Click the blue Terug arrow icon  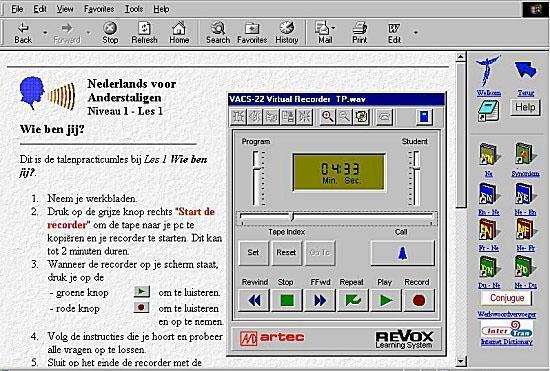tap(525, 70)
